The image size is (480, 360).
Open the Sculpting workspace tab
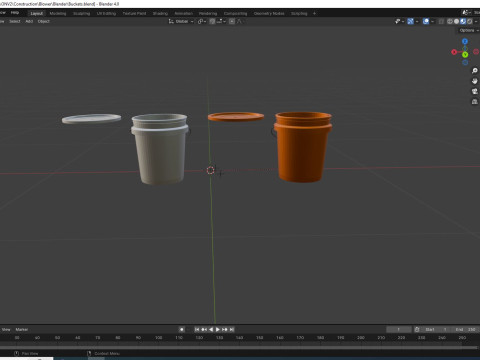(82, 13)
